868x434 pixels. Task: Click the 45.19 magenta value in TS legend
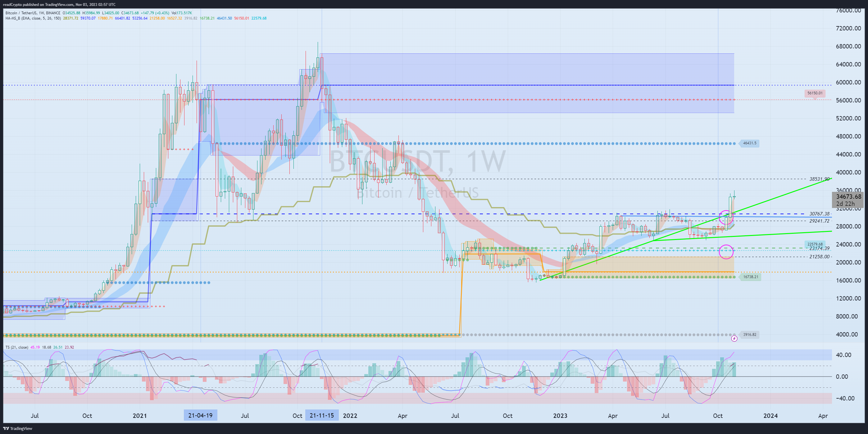[35, 347]
